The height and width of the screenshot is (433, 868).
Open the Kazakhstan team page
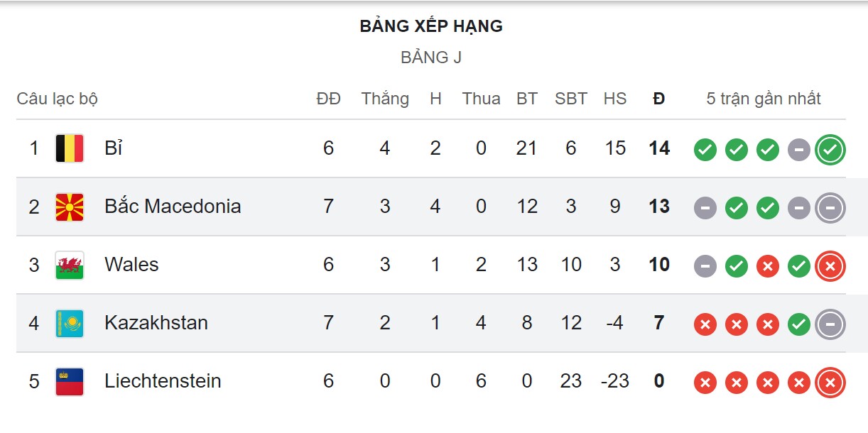(156, 323)
